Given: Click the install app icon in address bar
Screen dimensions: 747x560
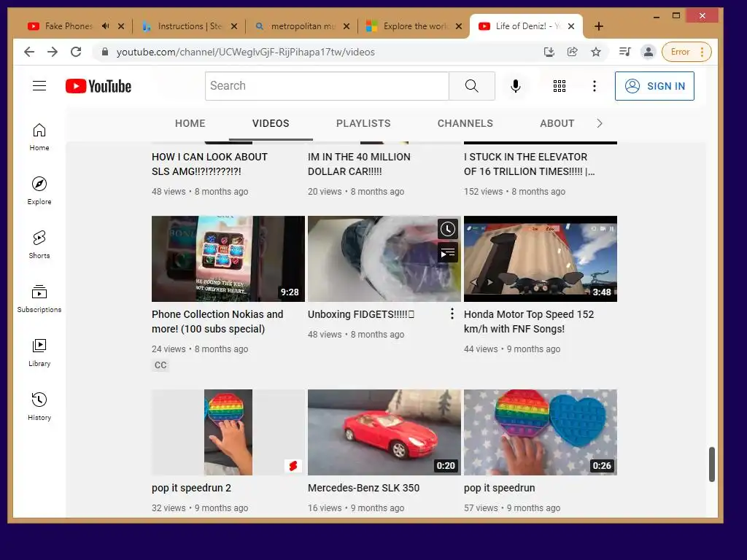Looking at the screenshot, I should (549, 52).
